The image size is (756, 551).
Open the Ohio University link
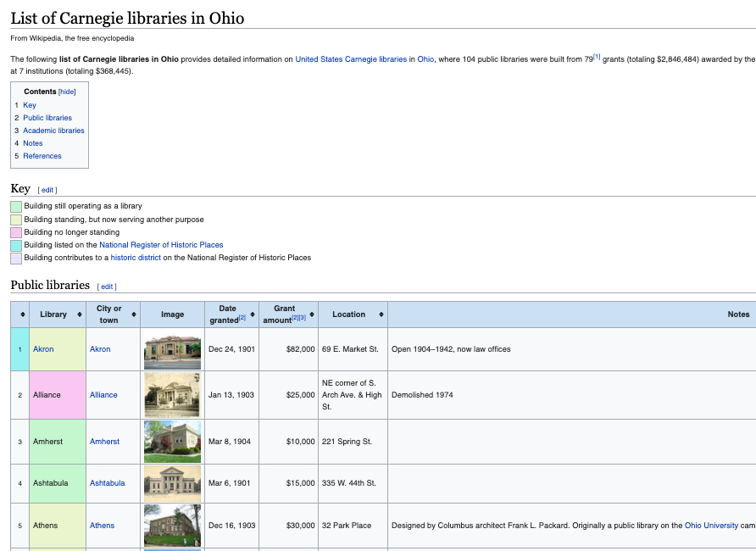tap(711, 526)
